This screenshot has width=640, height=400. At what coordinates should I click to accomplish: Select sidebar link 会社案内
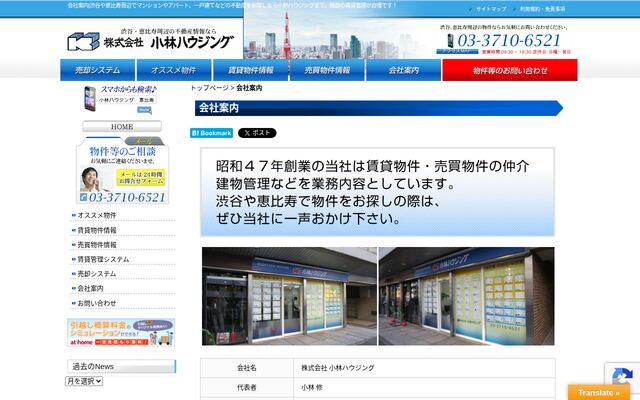coord(90,288)
